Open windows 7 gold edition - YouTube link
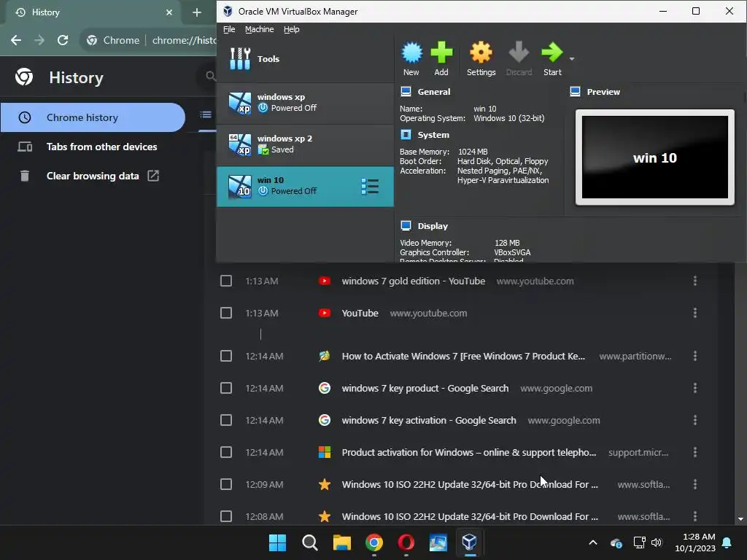This screenshot has width=747, height=560. 414,281
